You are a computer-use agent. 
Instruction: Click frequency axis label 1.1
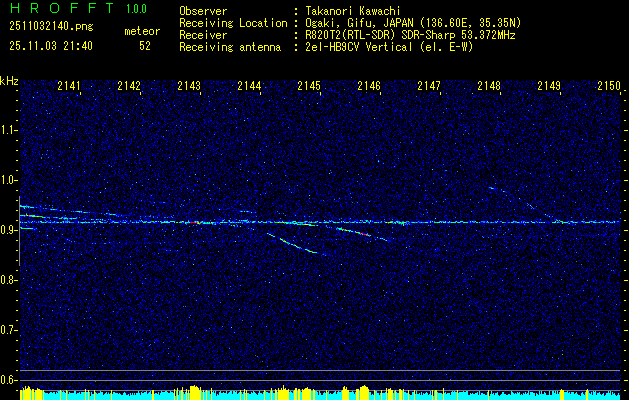pyautogui.click(x=8, y=130)
